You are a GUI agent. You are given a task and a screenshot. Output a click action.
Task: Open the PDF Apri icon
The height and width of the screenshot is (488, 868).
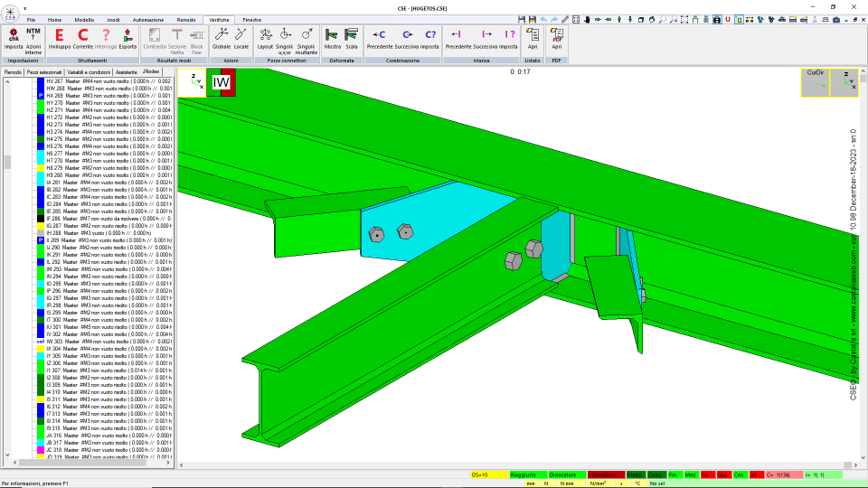(556, 39)
